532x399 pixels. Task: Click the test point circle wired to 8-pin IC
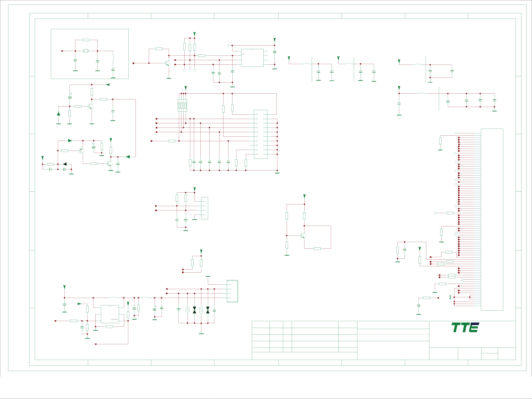point(229,45)
